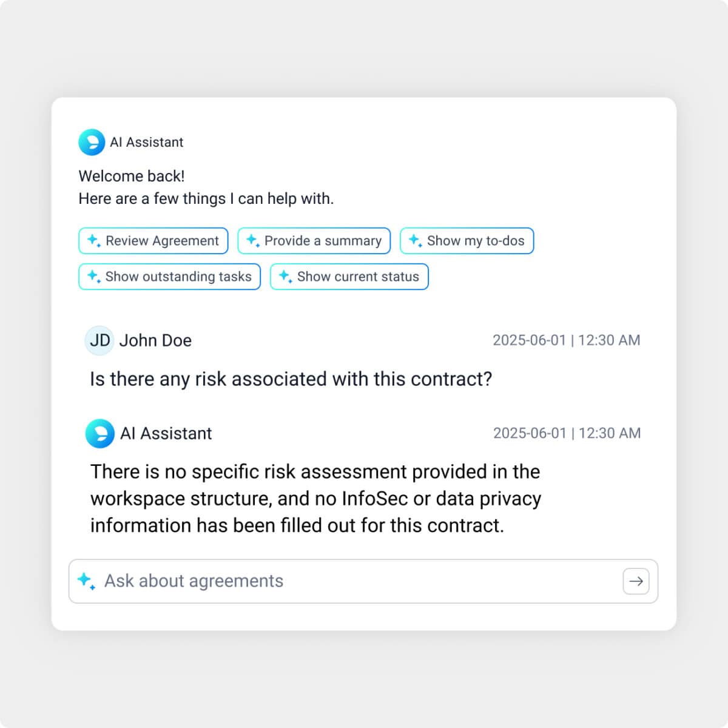Click the sparkle icon on Review Agreement
The height and width of the screenshot is (728, 728).
click(93, 241)
